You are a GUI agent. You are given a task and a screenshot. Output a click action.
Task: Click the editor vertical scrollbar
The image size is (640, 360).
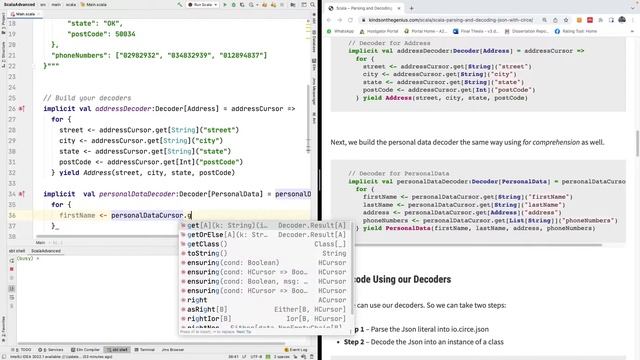pyautogui.click(x=309, y=118)
